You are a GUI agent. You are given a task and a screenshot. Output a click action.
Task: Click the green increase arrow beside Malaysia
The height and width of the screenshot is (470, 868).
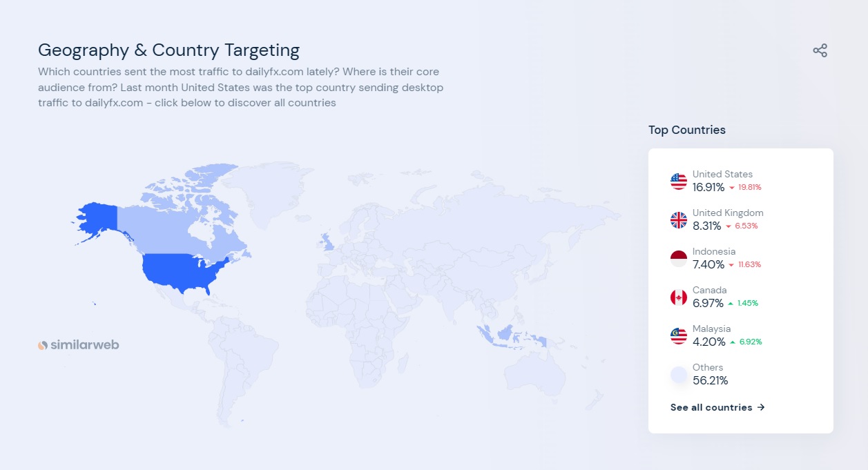point(731,342)
